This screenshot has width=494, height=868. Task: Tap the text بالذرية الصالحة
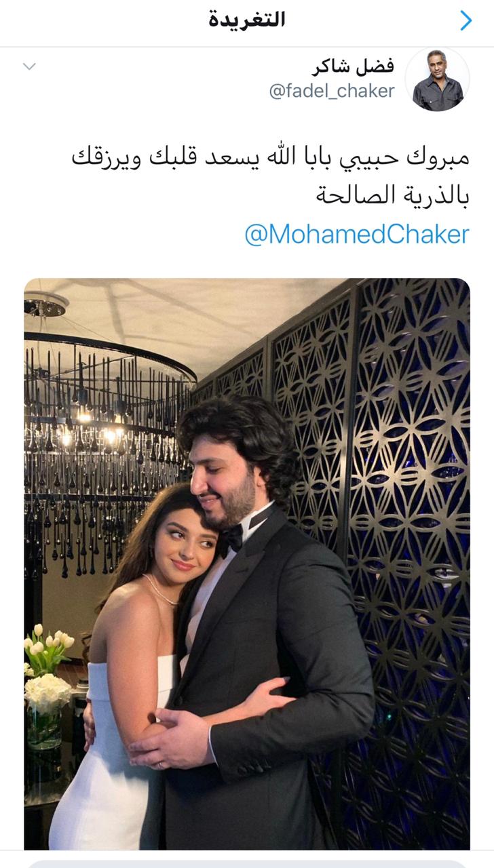[x=394, y=197]
